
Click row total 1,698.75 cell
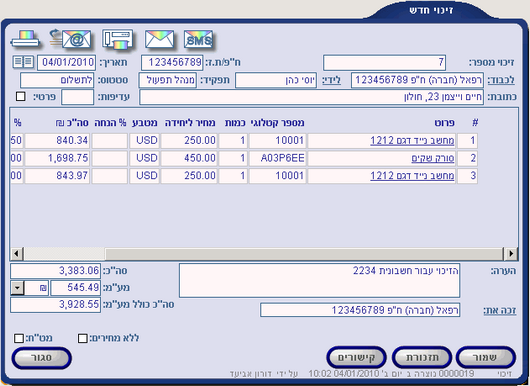click(x=57, y=158)
